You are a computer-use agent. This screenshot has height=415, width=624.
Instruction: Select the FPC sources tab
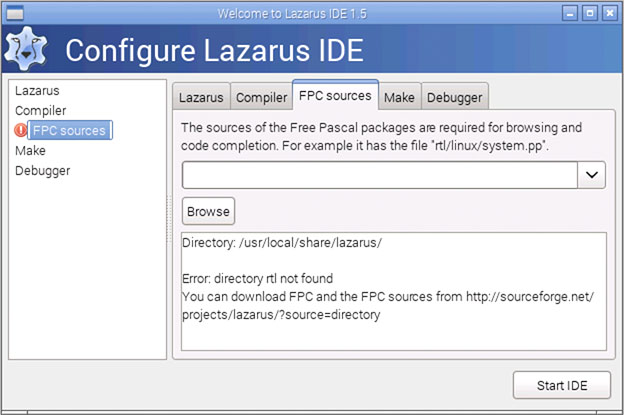[335, 95]
